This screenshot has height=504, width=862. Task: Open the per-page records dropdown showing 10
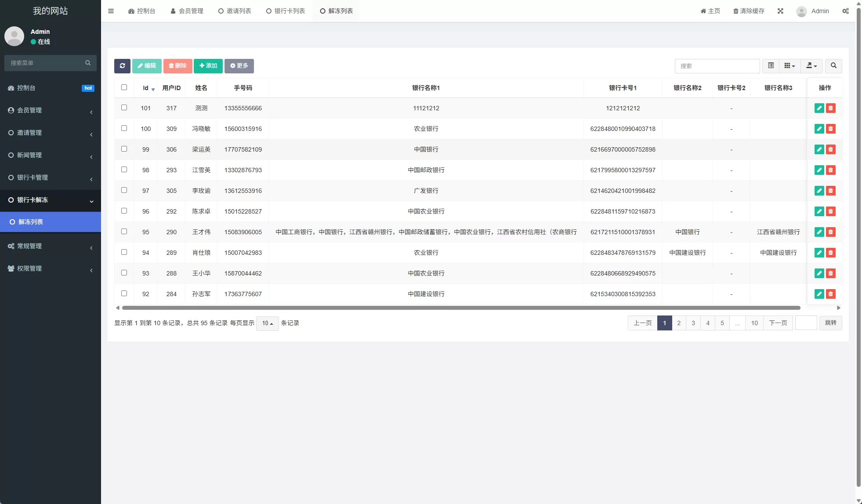267,323
